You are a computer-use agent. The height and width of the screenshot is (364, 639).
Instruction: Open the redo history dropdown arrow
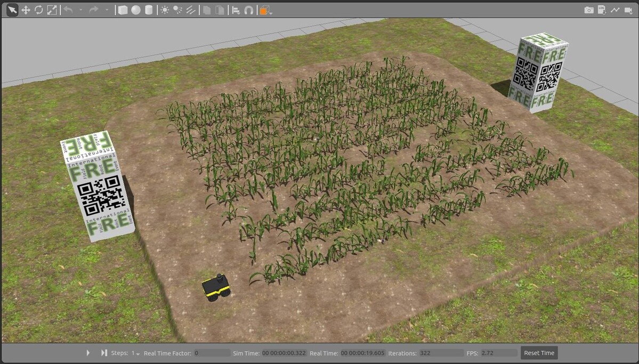pos(107,11)
